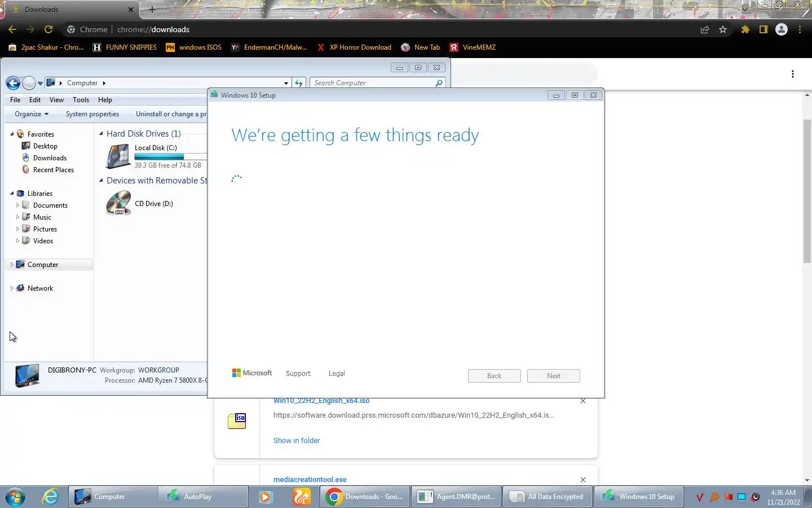
Task: Open File menu in Explorer
Action: (15, 100)
